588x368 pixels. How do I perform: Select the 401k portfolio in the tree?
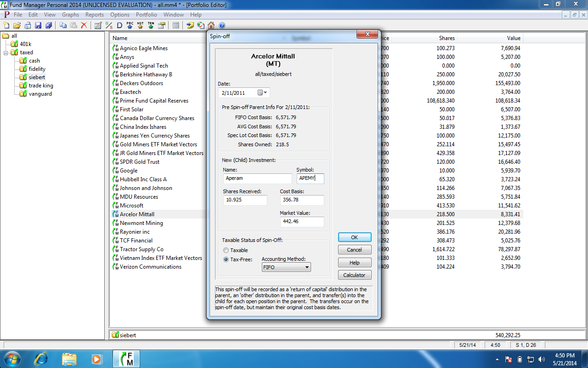pos(25,44)
